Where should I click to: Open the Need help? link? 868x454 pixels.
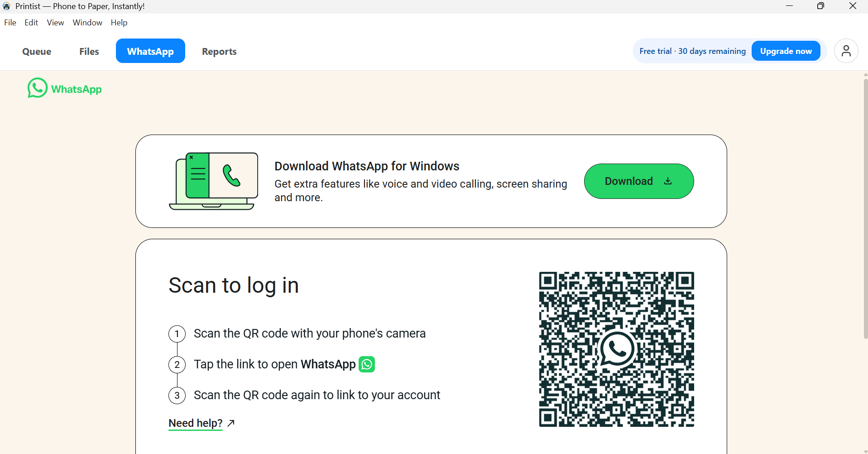196,423
